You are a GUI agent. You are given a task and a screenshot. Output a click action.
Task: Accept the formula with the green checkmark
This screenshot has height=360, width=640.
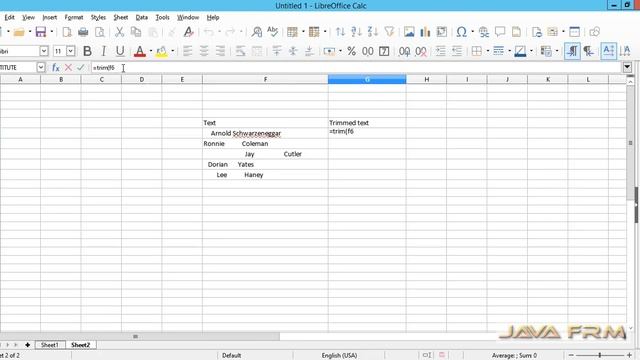pos(80,67)
